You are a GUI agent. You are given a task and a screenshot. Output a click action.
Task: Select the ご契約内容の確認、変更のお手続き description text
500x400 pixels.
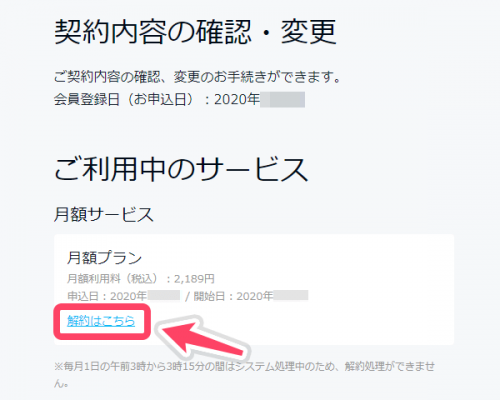[197, 77]
